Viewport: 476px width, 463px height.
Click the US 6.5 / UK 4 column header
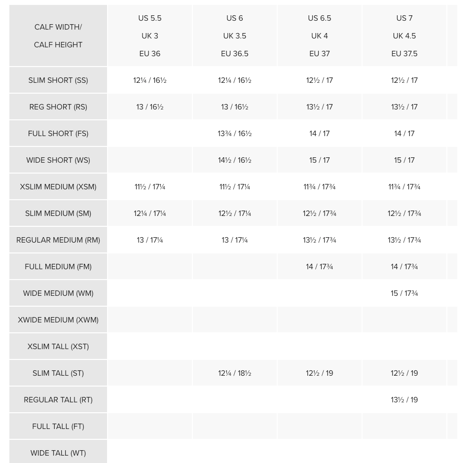pyautogui.click(x=320, y=36)
